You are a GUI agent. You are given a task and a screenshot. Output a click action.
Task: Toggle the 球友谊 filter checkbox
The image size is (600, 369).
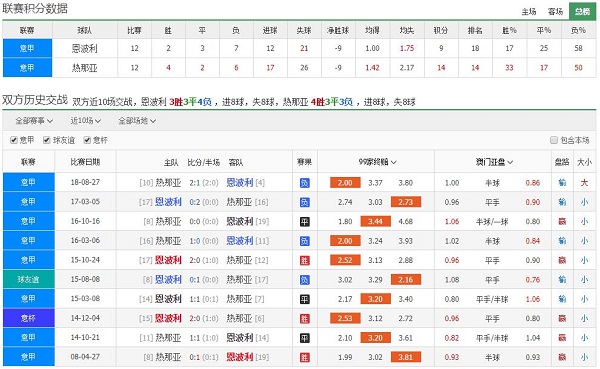[47, 140]
